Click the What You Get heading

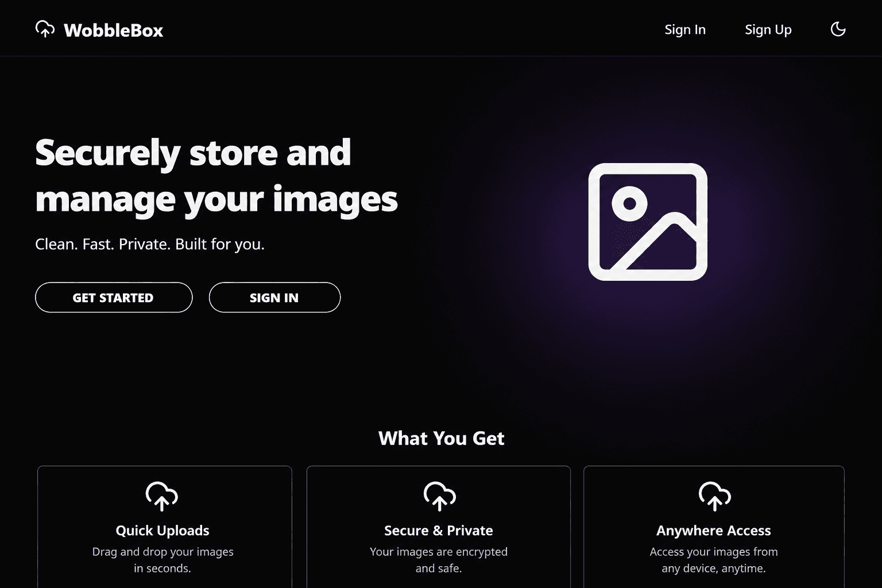pos(441,438)
